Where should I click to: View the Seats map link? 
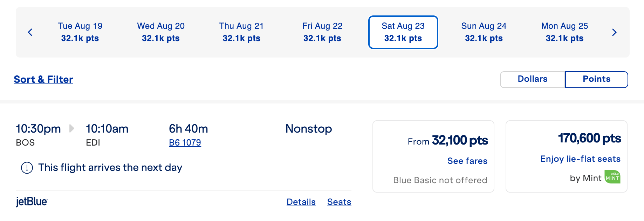click(x=339, y=202)
